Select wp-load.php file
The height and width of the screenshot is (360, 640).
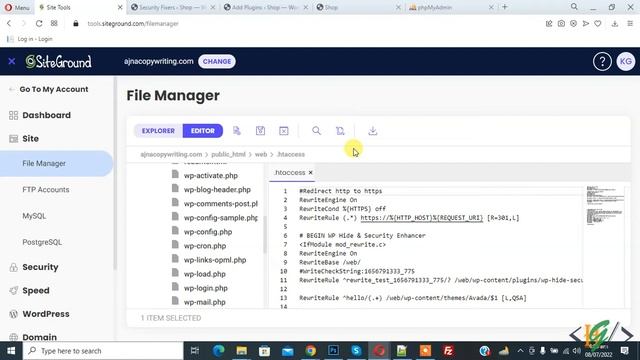(204, 274)
